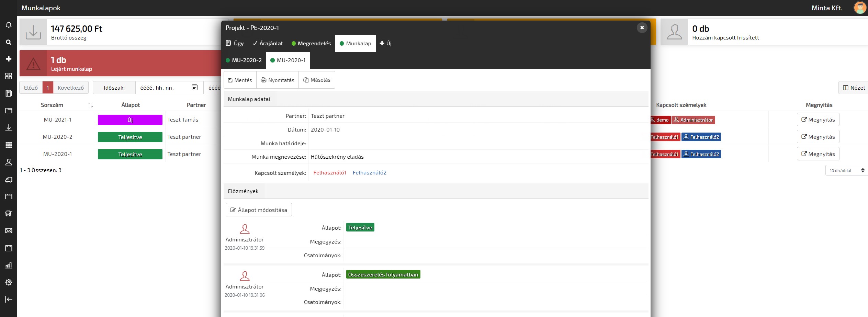Close the Projekt PE-2020-1 dialog
The image size is (868, 317).
pos(642,27)
